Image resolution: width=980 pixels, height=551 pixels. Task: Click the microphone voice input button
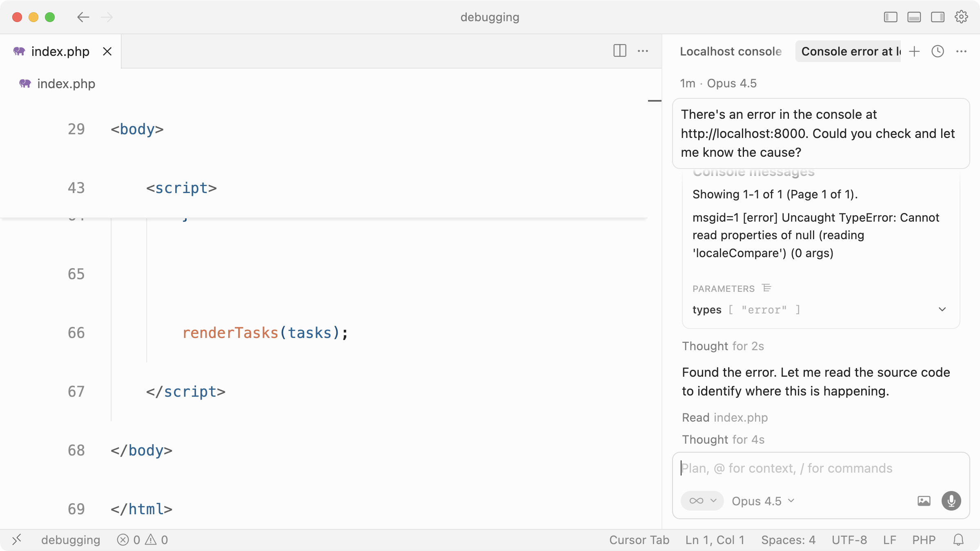(x=951, y=501)
